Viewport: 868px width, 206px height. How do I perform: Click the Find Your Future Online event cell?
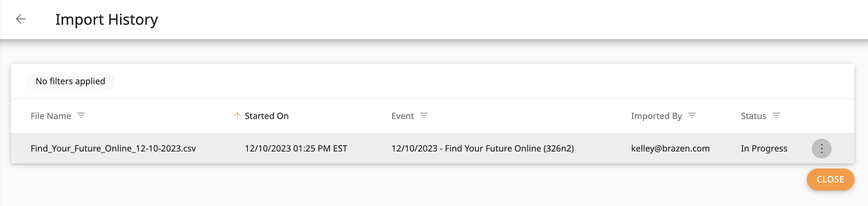[x=483, y=148]
